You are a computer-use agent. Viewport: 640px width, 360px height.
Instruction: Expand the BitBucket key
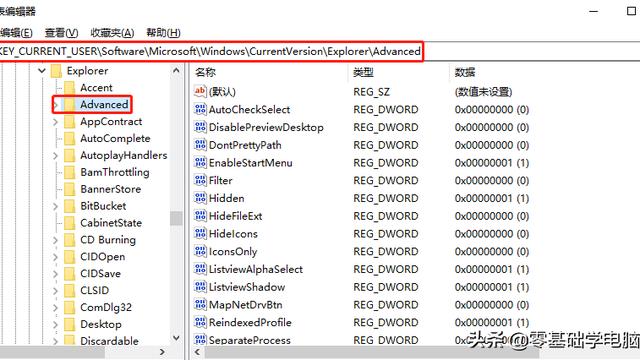[56, 206]
